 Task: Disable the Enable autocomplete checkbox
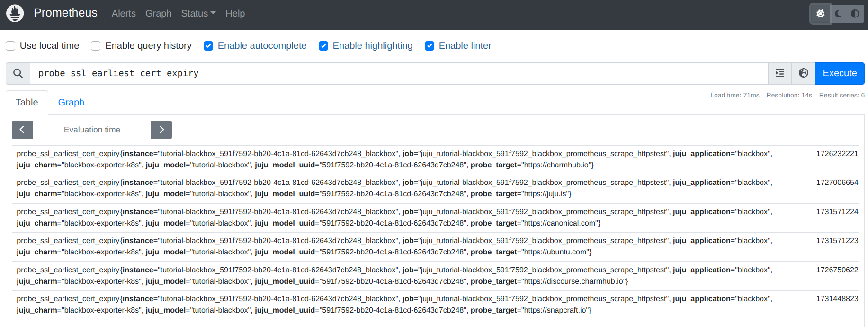[x=208, y=46]
